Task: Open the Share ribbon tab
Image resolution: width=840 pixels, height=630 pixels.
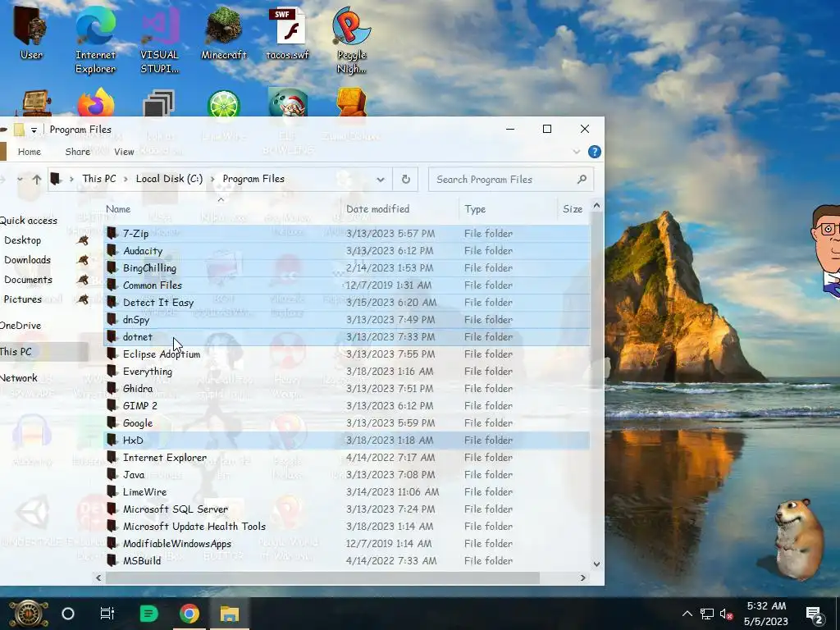Action: [78, 152]
